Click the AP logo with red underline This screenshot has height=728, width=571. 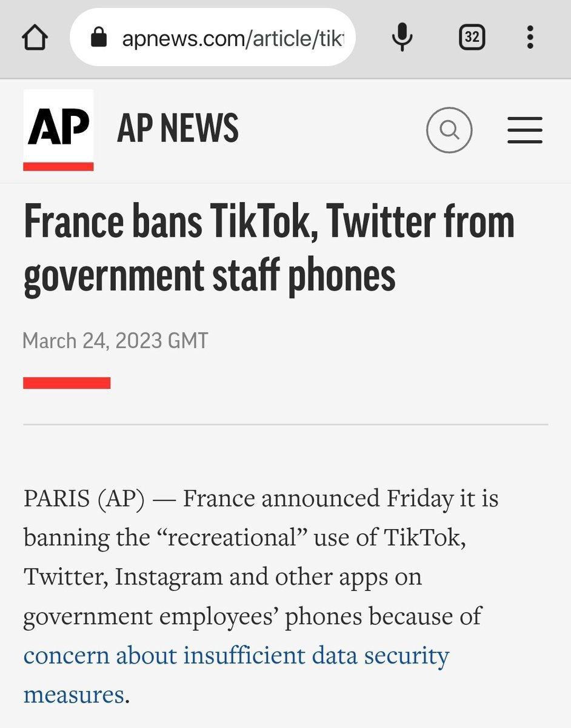tap(58, 130)
